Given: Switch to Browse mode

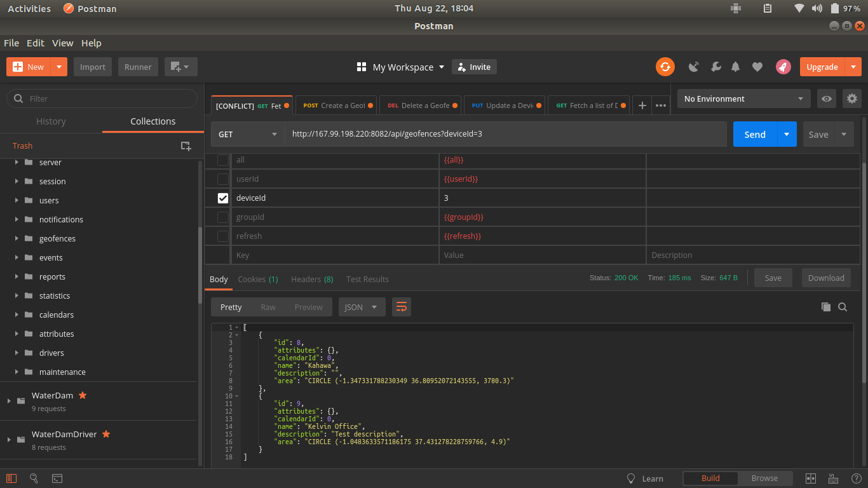Looking at the screenshot, I should click(764, 478).
